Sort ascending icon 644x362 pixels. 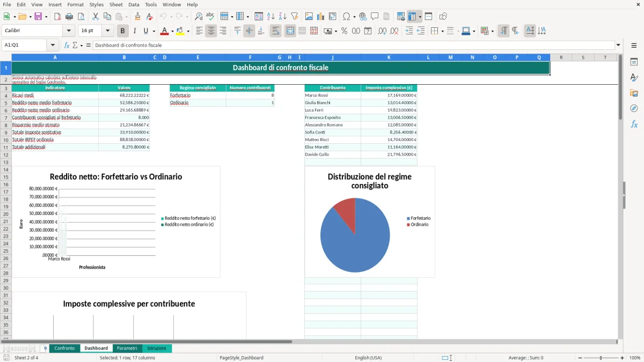point(271,17)
